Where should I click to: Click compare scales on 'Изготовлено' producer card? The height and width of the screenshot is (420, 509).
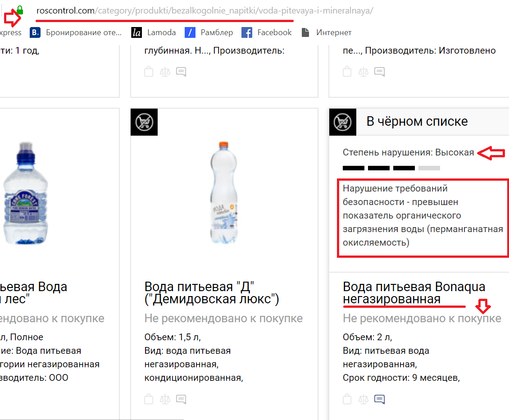pyautogui.click(x=363, y=72)
